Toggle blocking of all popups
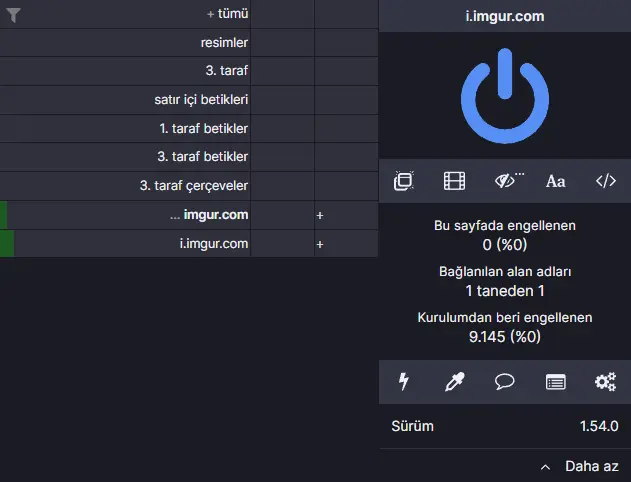Screen dimensions: 631x482 click(404, 181)
